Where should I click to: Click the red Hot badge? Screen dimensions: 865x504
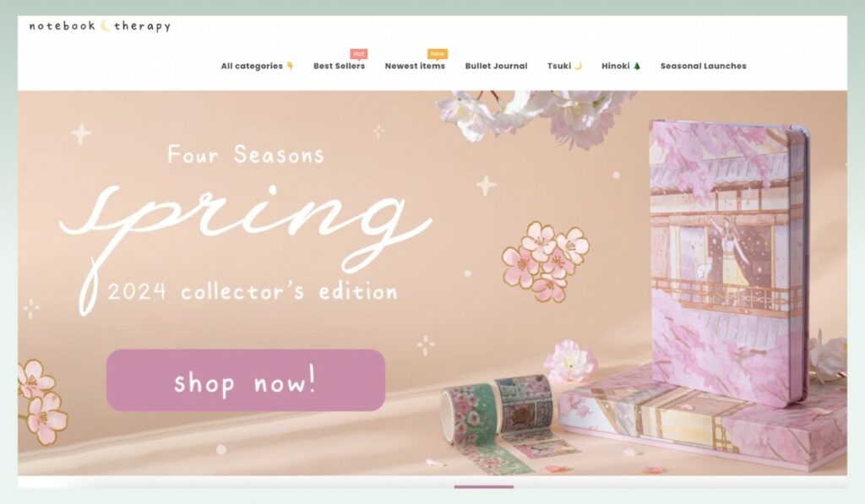pos(358,54)
